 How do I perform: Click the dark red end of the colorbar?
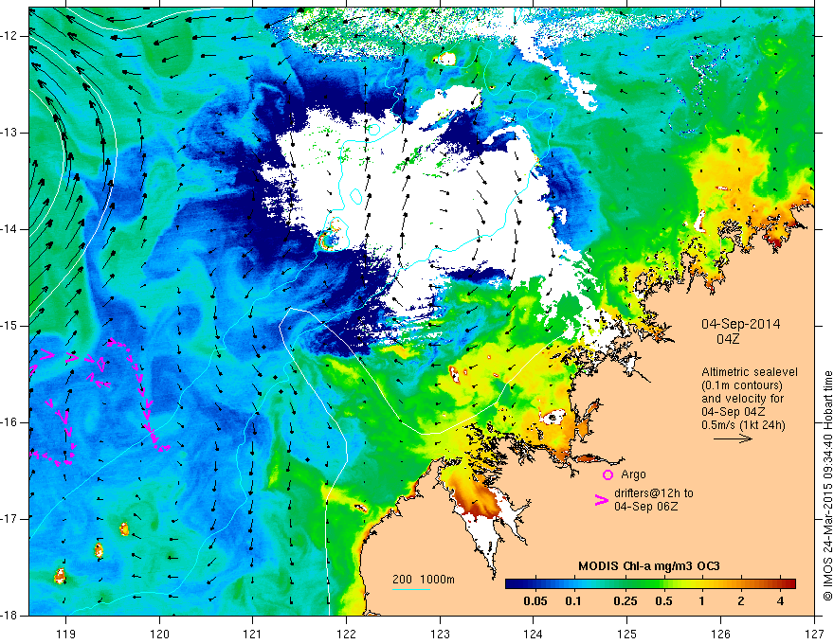[791, 584]
